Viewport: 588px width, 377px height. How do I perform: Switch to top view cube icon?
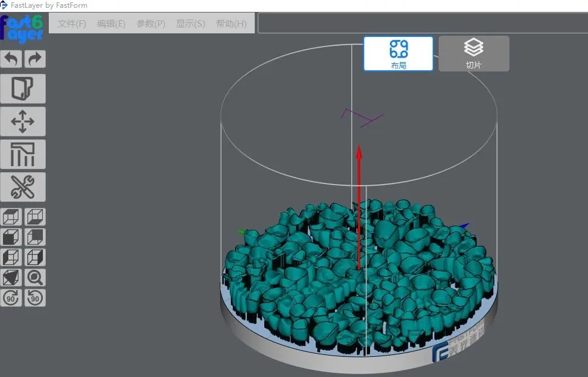11,217
